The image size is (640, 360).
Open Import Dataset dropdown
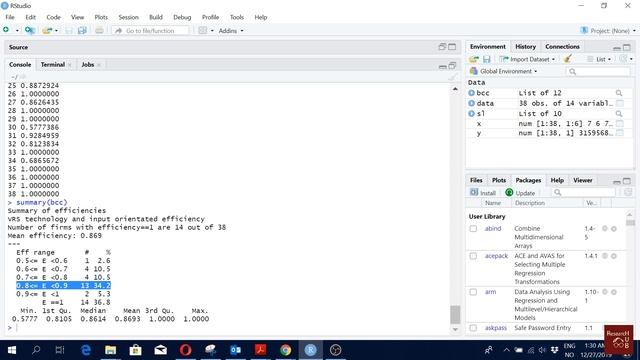pos(527,59)
